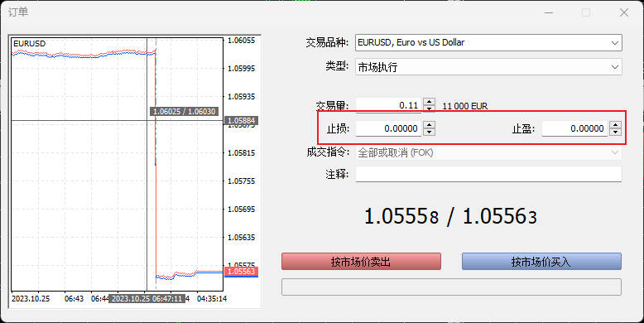
Task: Click the 1.05815 price axis label
Action: (x=242, y=153)
